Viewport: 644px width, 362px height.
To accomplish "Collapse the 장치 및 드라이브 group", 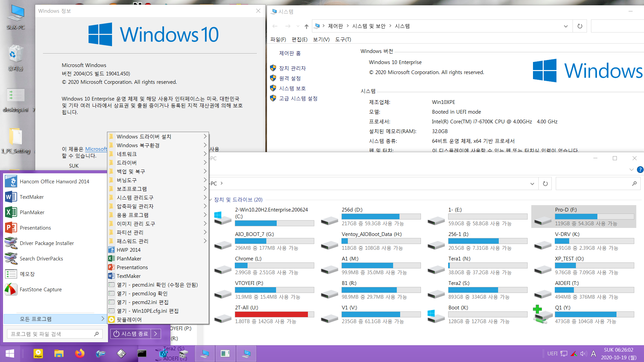I will click(x=210, y=200).
